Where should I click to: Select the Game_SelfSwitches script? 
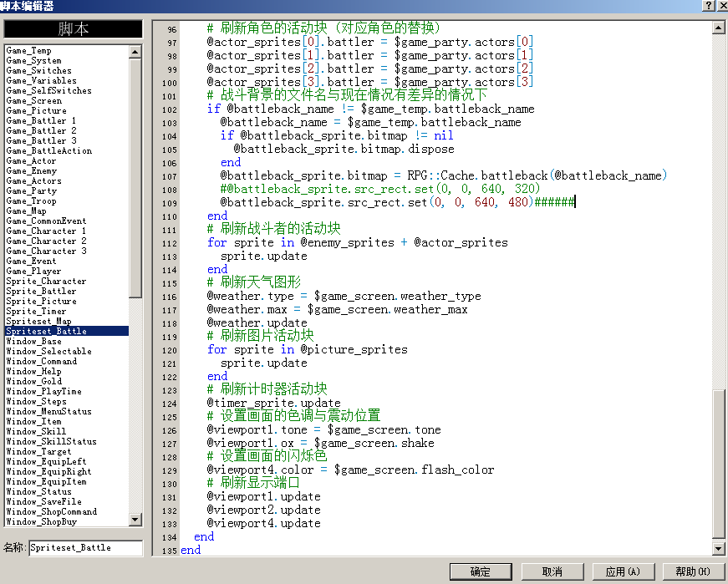click(x=48, y=90)
